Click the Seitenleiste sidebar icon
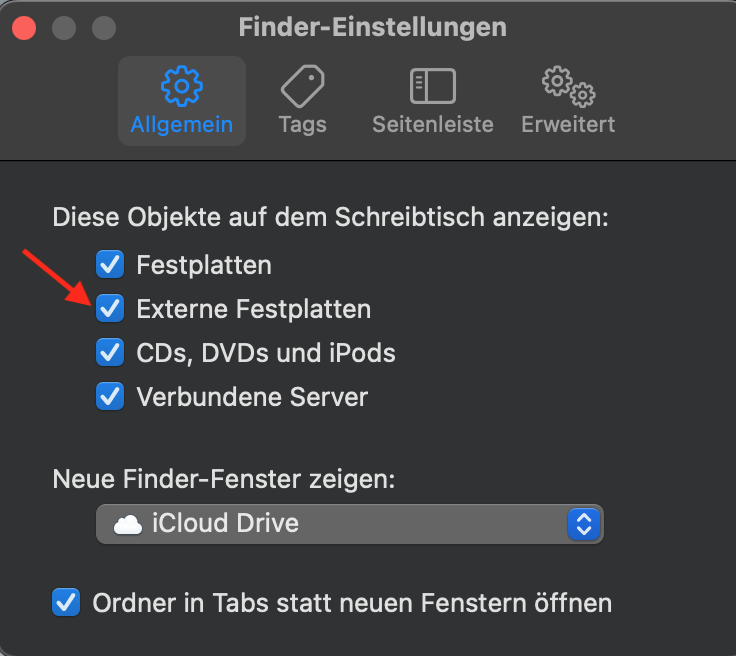This screenshot has height=656, width=736. click(x=432, y=87)
